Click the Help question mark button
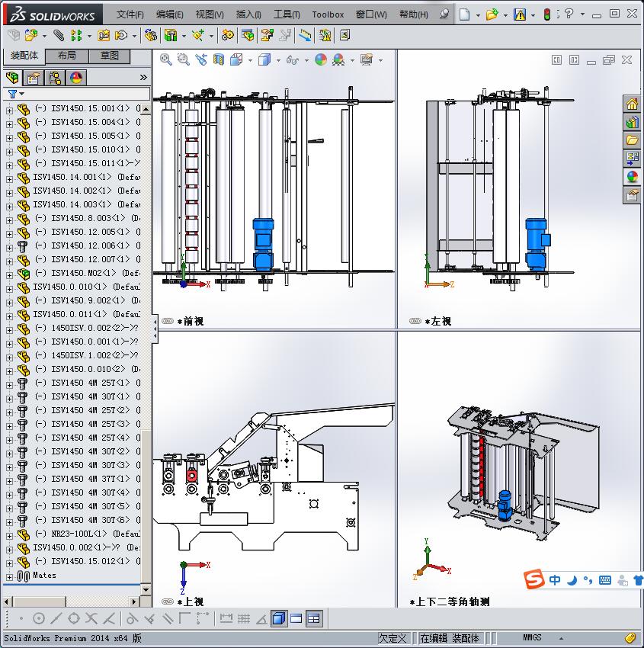Viewport: 644px width, 648px height. (x=569, y=14)
